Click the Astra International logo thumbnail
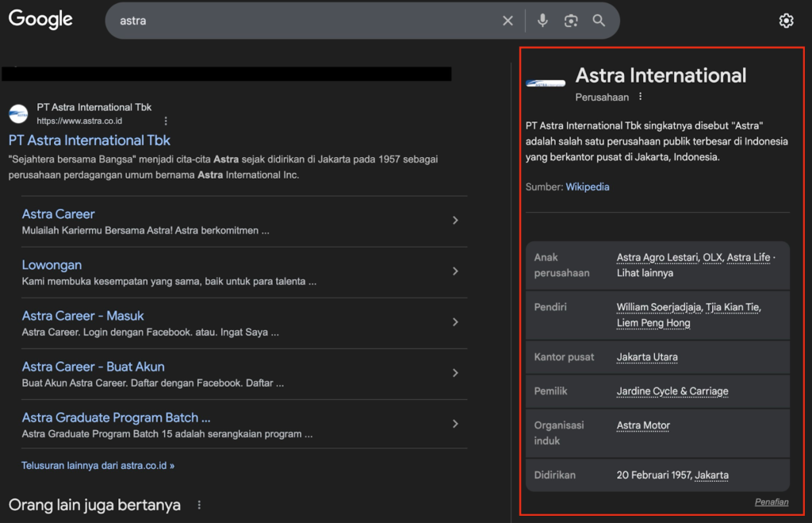This screenshot has width=812, height=523. pyautogui.click(x=546, y=83)
